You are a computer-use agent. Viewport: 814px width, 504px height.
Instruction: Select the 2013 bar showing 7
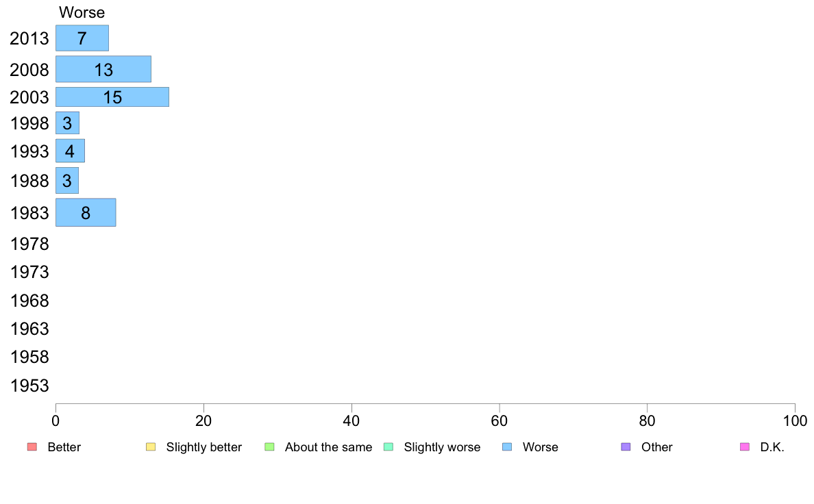coord(82,38)
